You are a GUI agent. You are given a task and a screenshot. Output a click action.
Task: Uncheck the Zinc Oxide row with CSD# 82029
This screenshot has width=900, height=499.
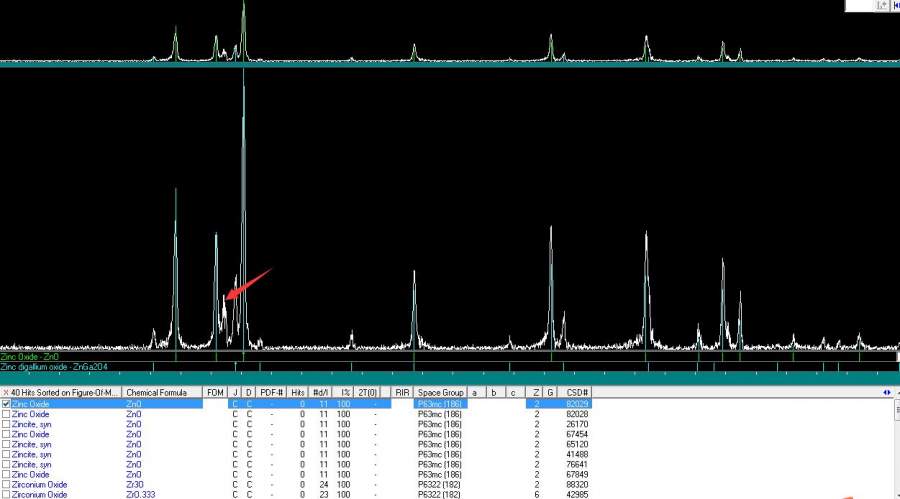(x=6, y=404)
